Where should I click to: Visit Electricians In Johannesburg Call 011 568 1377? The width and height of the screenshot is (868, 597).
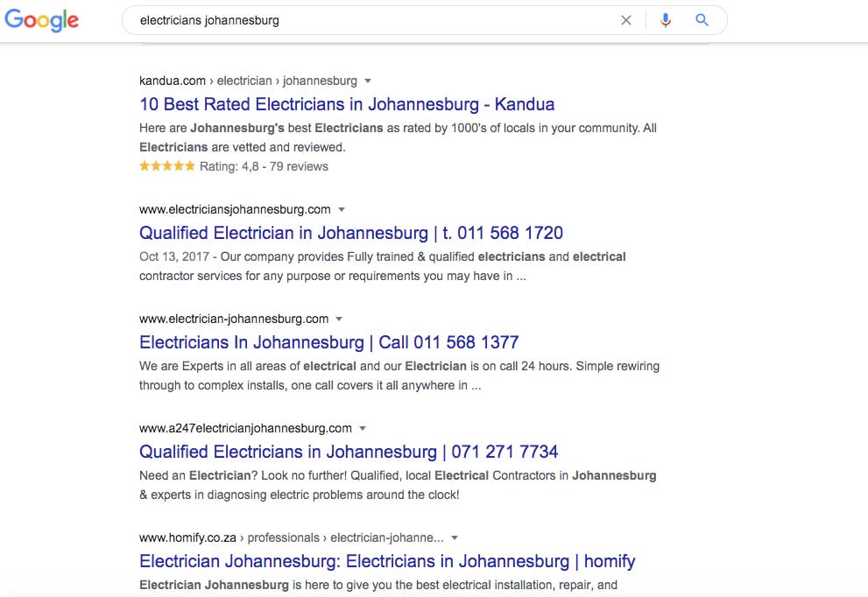328,342
